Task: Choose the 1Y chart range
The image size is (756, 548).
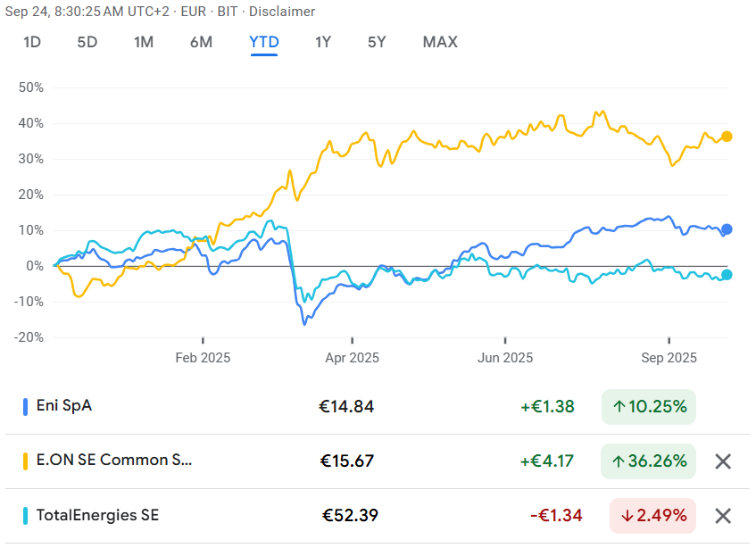Action: point(324,42)
